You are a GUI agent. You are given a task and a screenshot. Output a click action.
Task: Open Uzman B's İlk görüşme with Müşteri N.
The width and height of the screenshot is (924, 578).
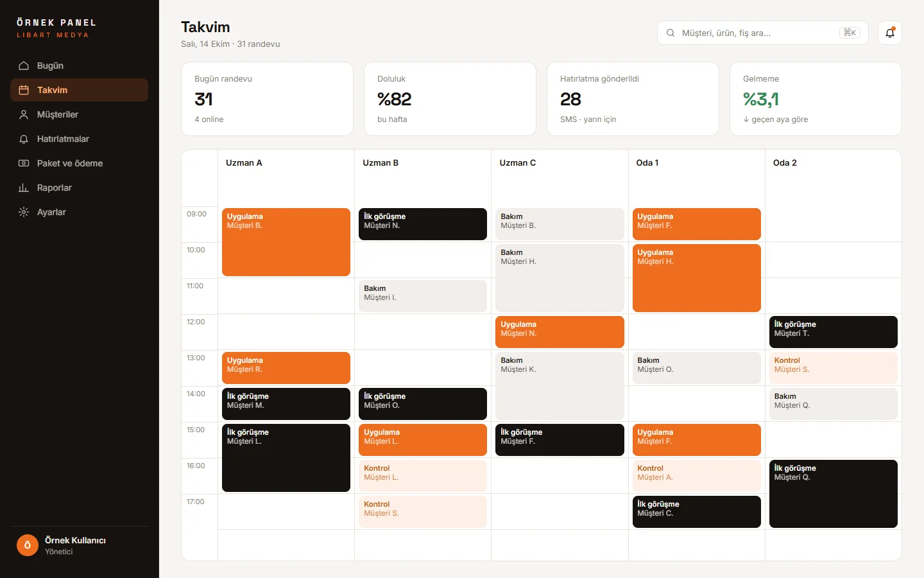(423, 224)
